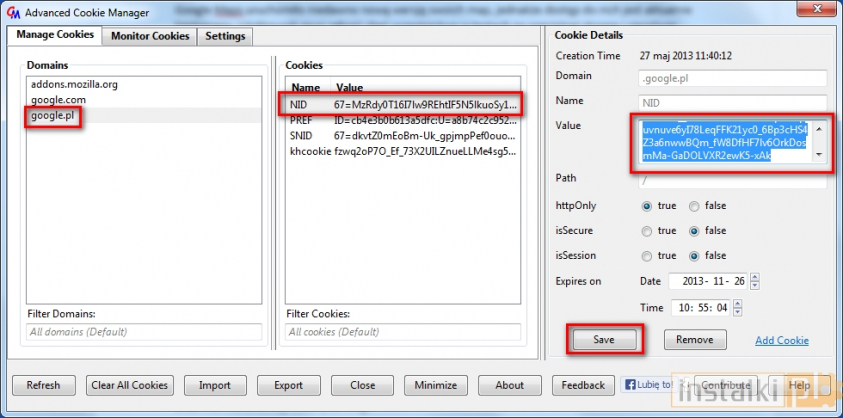The image size is (843, 418).
Task: Open the Settings tab
Action: [x=224, y=36]
